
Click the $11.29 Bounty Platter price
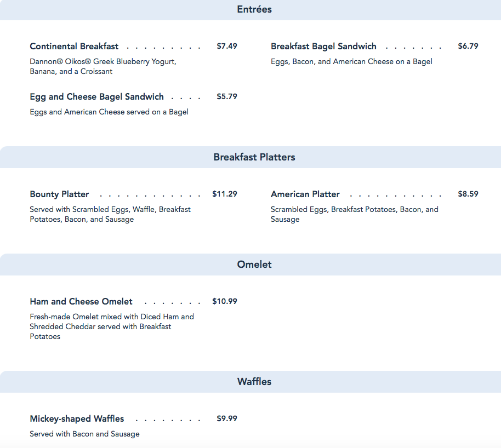click(x=225, y=194)
